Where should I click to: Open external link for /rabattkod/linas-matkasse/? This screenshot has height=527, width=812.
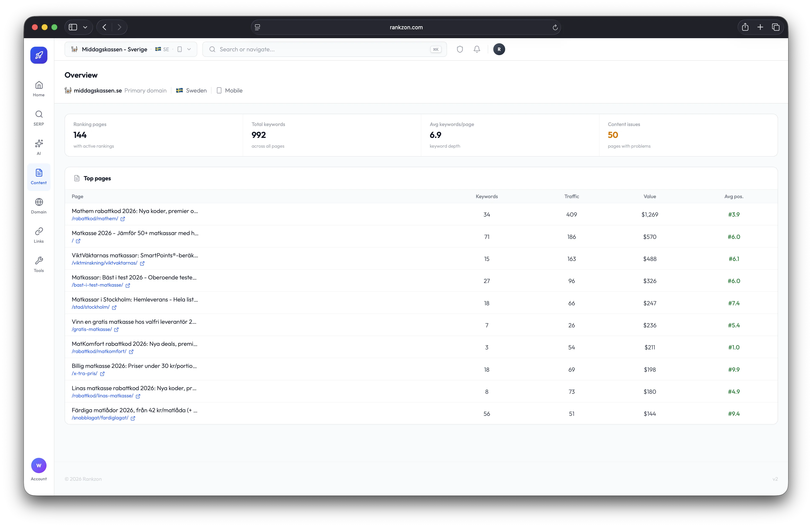tap(138, 396)
